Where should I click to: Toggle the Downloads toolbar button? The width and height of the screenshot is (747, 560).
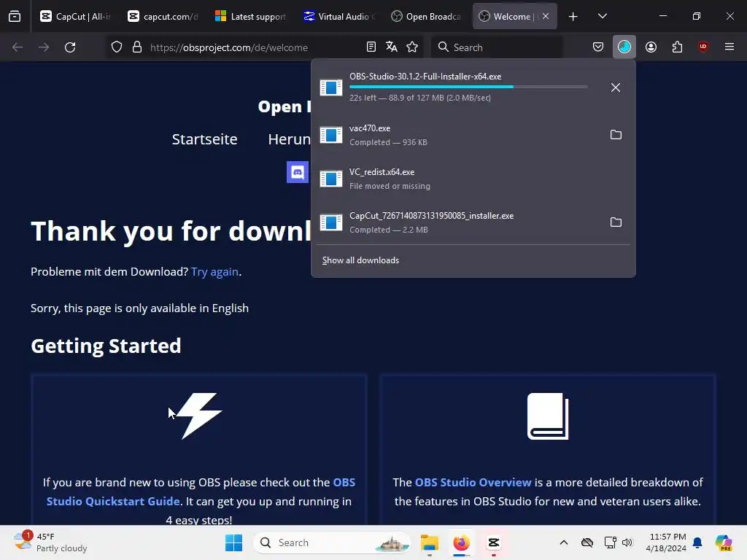(x=624, y=47)
